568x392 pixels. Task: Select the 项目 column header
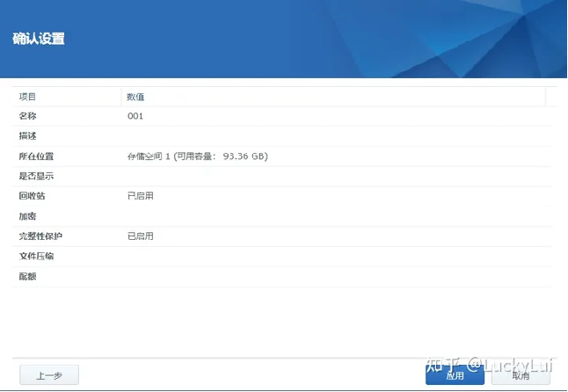point(27,97)
